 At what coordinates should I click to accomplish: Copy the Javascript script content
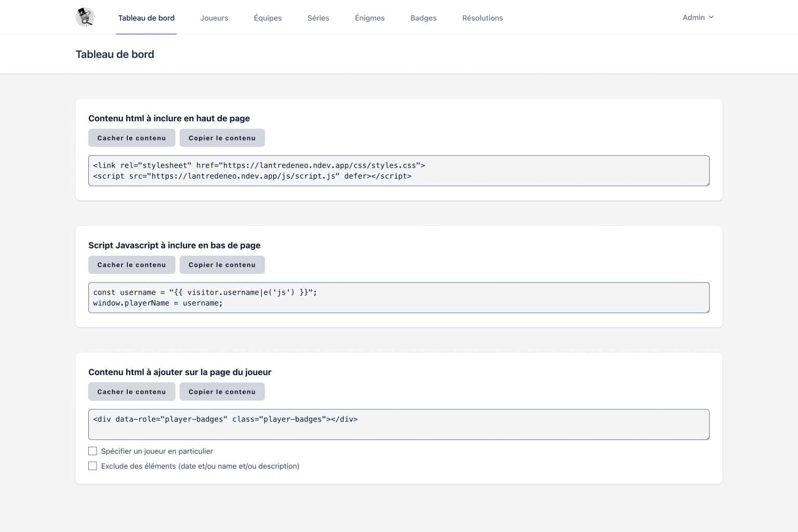coord(222,264)
